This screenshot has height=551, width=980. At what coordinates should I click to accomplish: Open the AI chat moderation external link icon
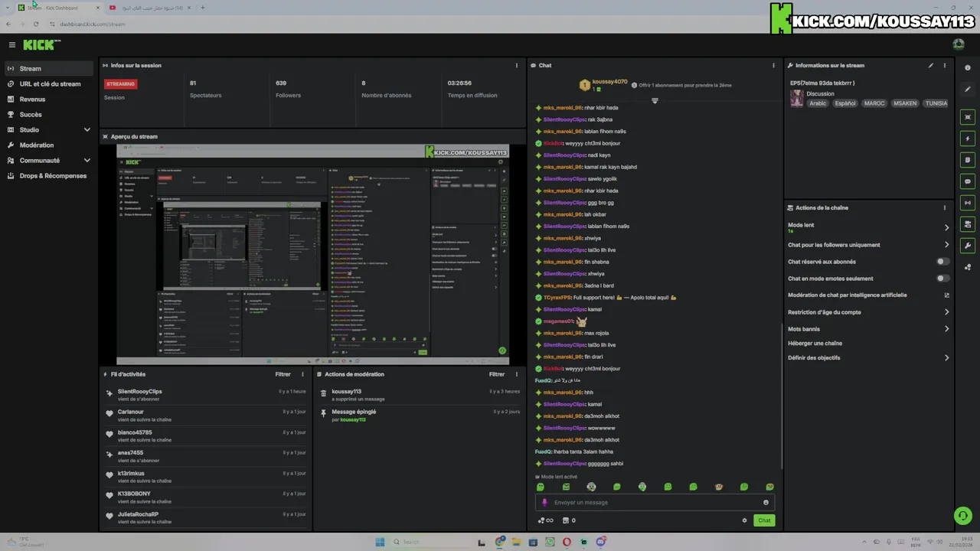click(946, 295)
